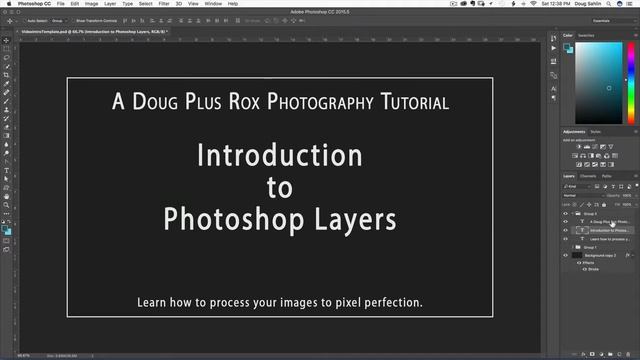Toggle the Auto-Select checkbox
This screenshot has width=640, height=360.
24,21
